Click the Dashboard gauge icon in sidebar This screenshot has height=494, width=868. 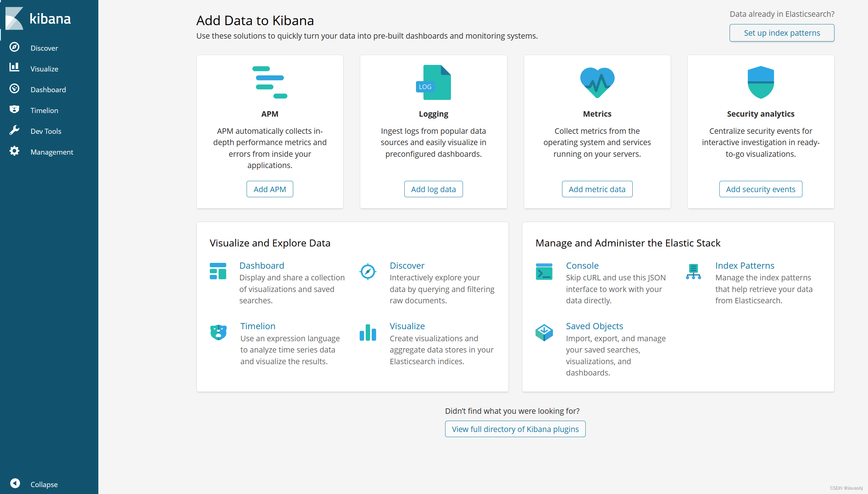tap(15, 89)
